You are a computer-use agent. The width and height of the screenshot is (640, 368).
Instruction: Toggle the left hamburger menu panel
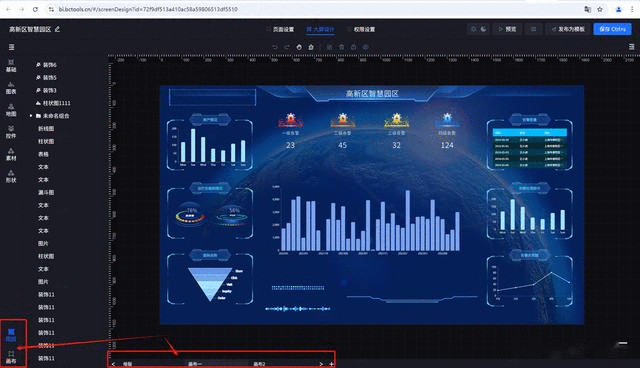[x=11, y=47]
